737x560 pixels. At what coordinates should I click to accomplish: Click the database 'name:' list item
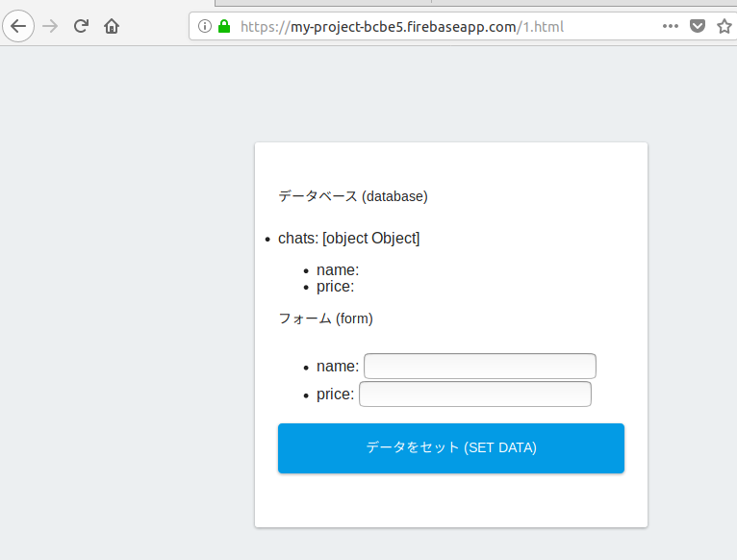(x=338, y=270)
